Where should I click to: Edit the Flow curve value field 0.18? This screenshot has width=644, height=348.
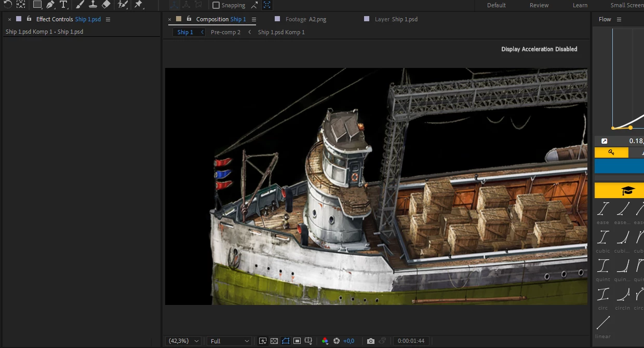tap(636, 141)
